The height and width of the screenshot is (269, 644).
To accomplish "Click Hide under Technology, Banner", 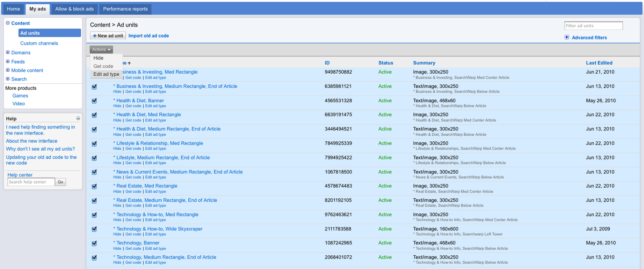I will (117, 248).
